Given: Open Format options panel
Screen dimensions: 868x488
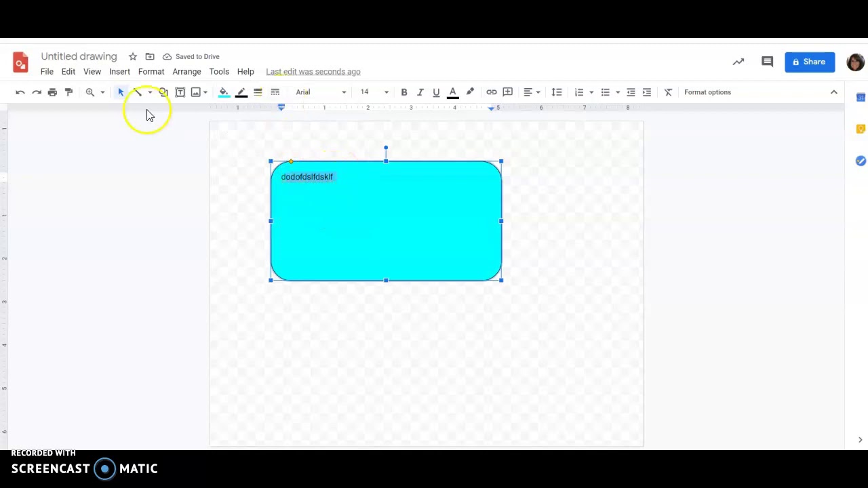Looking at the screenshot, I should (x=707, y=92).
